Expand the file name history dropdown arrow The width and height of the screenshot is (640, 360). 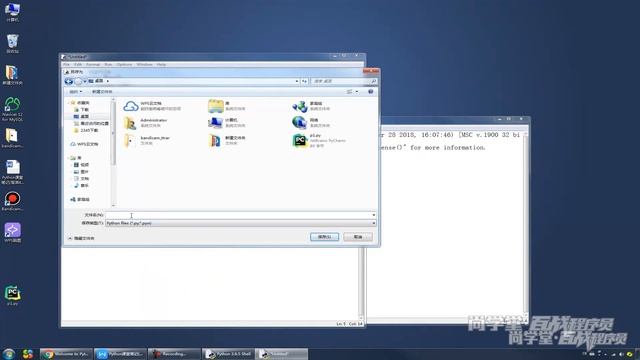(373, 215)
